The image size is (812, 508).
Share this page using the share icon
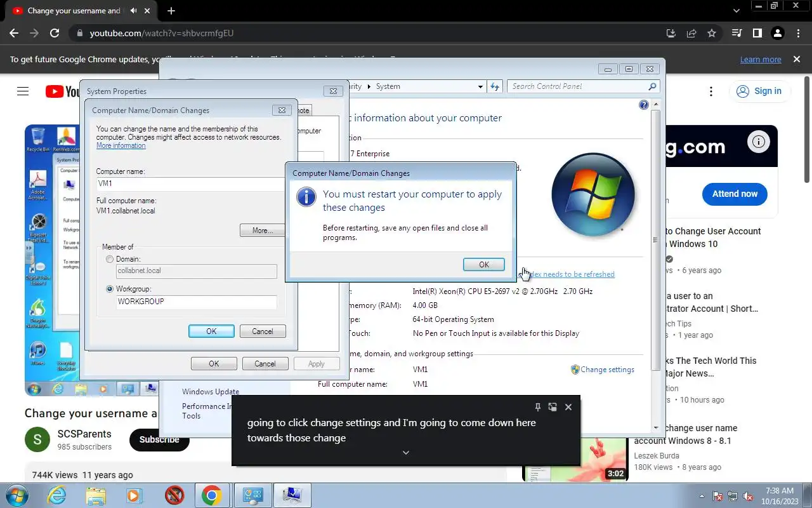coord(691,33)
